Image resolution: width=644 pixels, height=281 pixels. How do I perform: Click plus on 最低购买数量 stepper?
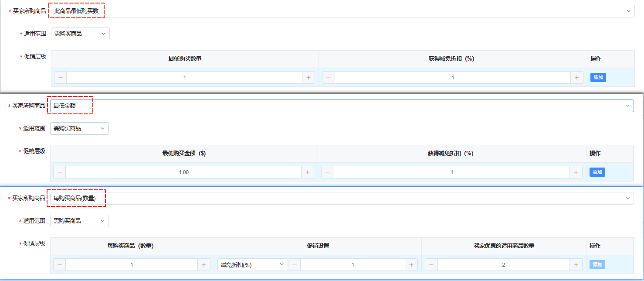(308, 78)
